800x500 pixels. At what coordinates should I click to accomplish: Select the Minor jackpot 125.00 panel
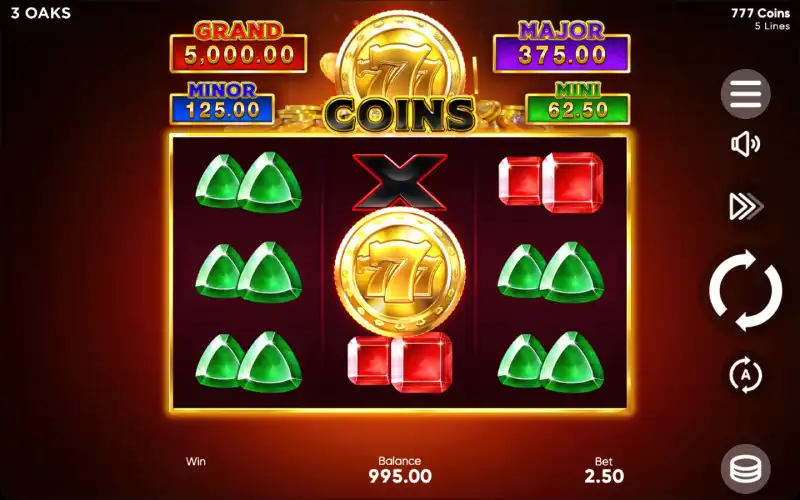pyautogui.click(x=222, y=104)
